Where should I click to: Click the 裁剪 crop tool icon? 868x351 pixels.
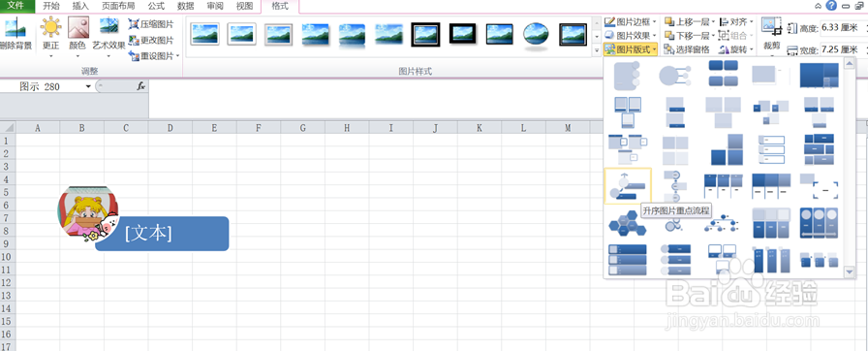[x=771, y=26]
